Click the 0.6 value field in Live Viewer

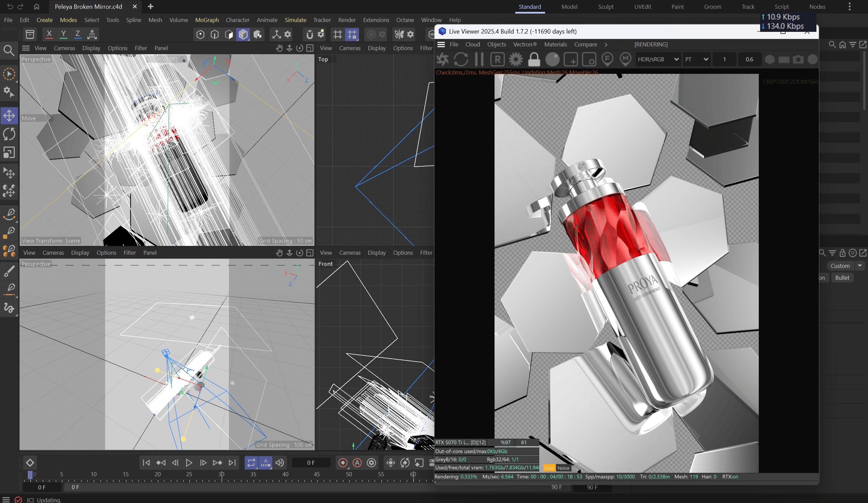click(x=749, y=59)
